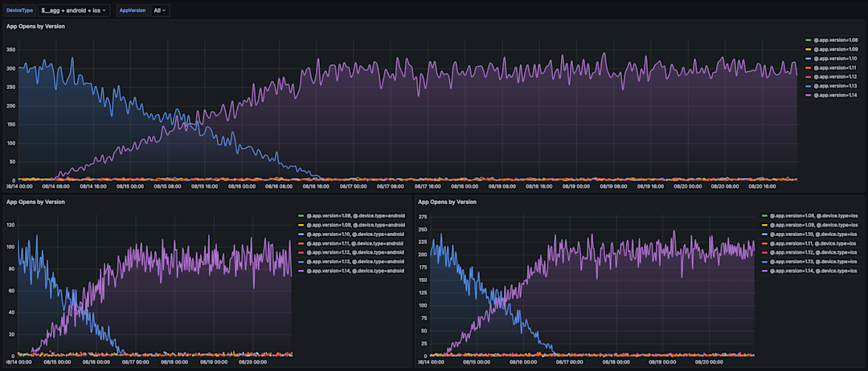
Task: Toggle the @.app.version=1.08 series in the aggregate legend
Action: click(836, 40)
